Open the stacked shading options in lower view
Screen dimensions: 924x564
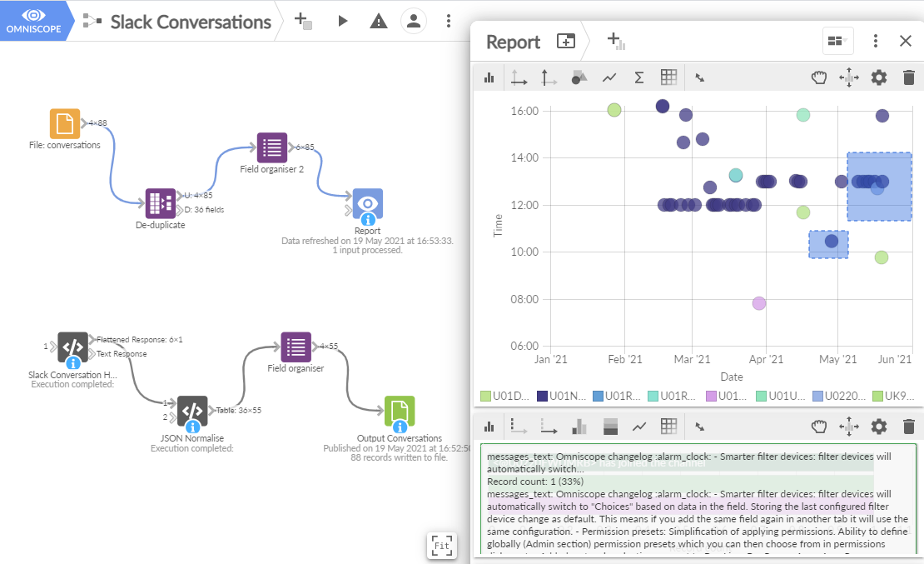tap(610, 427)
